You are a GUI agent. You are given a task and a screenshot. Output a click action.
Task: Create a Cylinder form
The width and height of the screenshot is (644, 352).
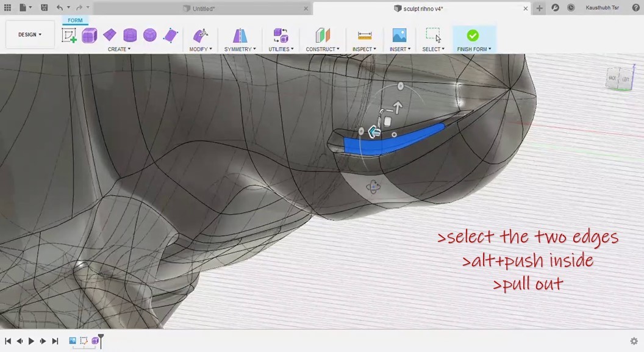130,35
